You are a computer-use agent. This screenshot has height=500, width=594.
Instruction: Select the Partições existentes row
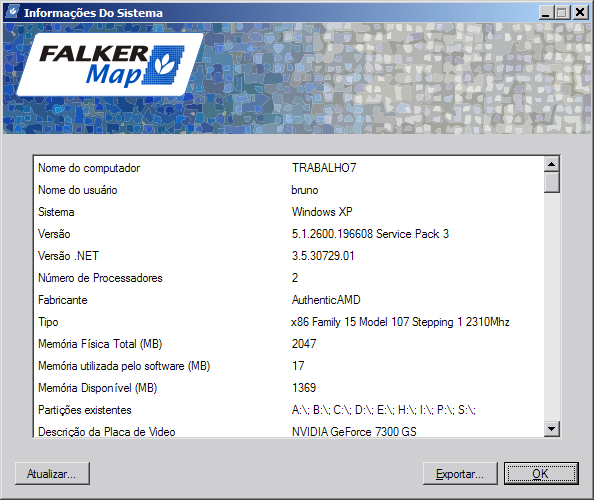[x=289, y=409]
